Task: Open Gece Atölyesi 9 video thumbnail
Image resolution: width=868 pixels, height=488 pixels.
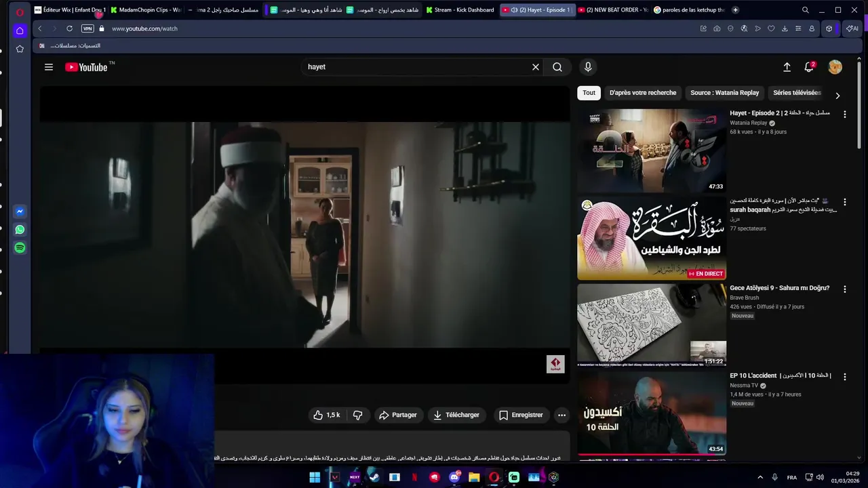Action: pos(652,325)
